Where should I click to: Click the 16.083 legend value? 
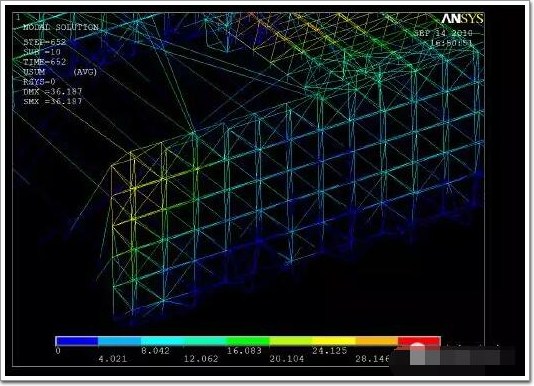coord(244,351)
